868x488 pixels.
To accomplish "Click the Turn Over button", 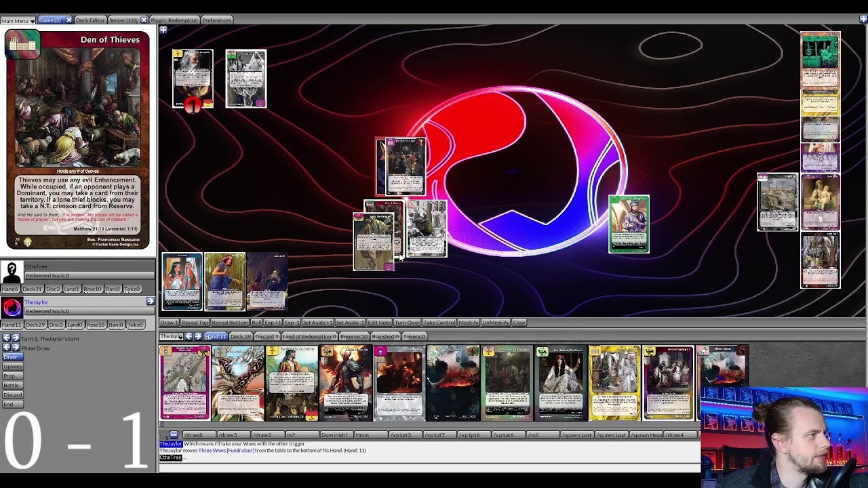I will click(407, 323).
